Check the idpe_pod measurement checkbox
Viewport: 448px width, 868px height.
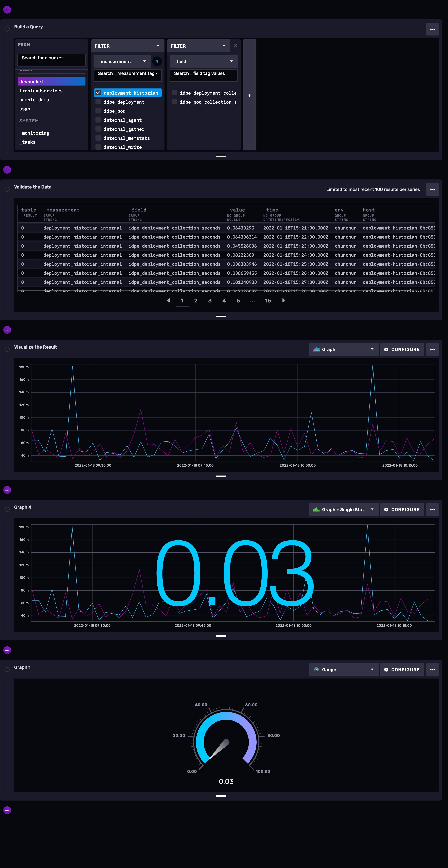pos(98,111)
